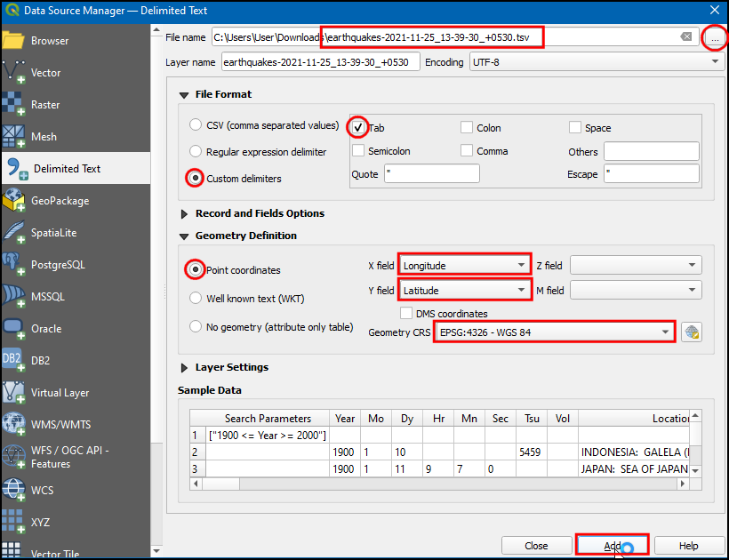Choose No geometry attribute only table

click(x=196, y=326)
